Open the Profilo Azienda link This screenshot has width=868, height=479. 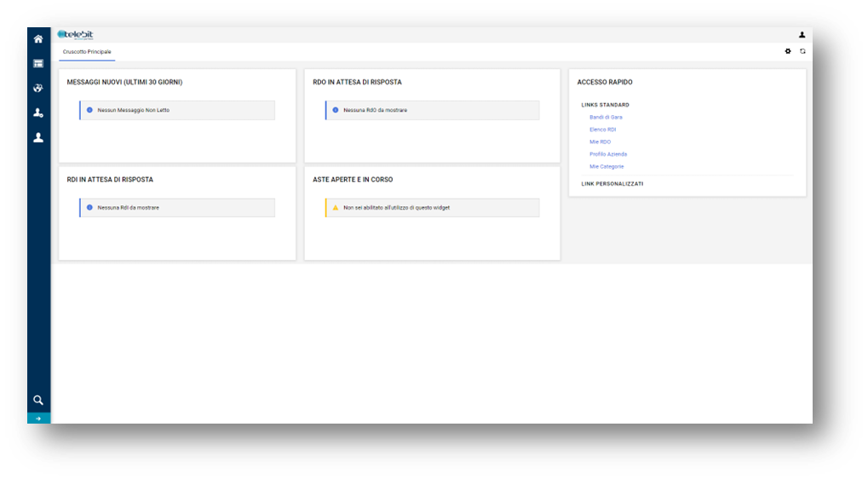click(608, 154)
